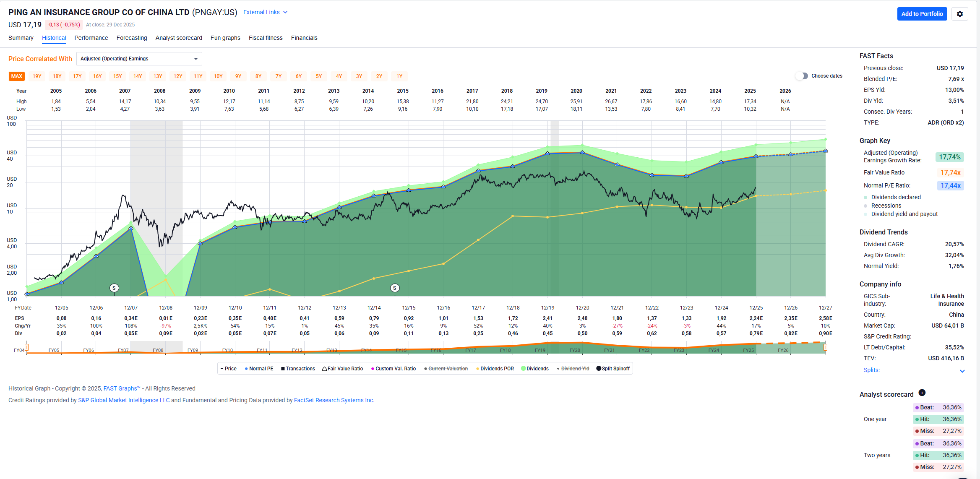Click Dividends legend green circle
Viewport: 980px width, 479px height.
tap(523, 369)
